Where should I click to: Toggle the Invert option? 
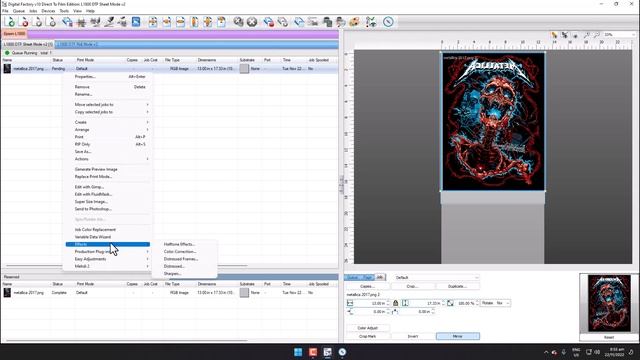tap(413, 336)
